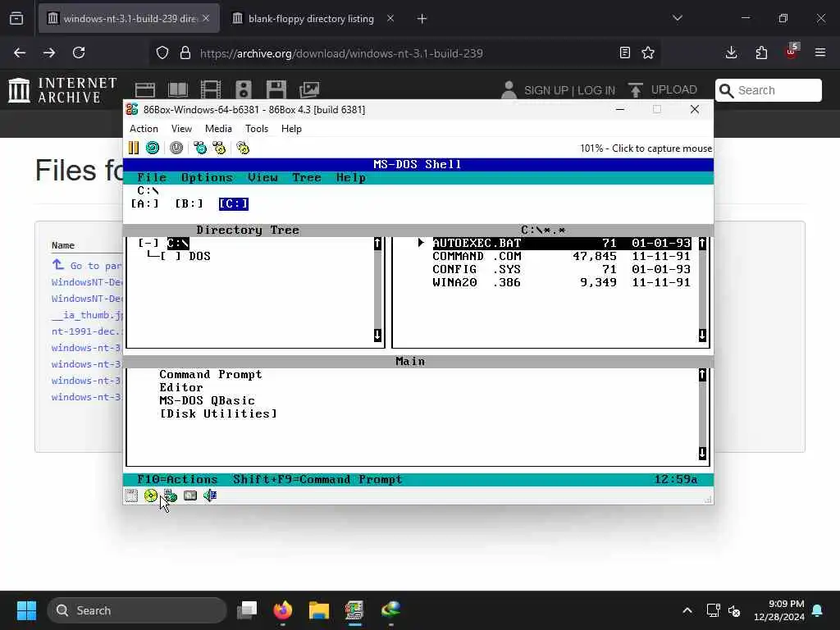Open the 86Box Action menu
This screenshot has width=840, height=630.
tap(144, 129)
